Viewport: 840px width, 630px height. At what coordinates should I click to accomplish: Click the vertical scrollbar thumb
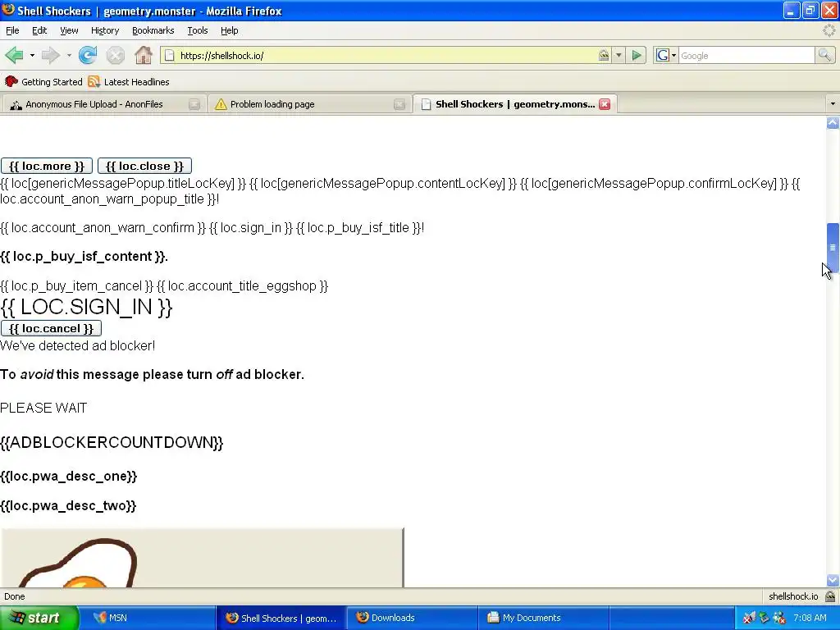[x=833, y=248]
